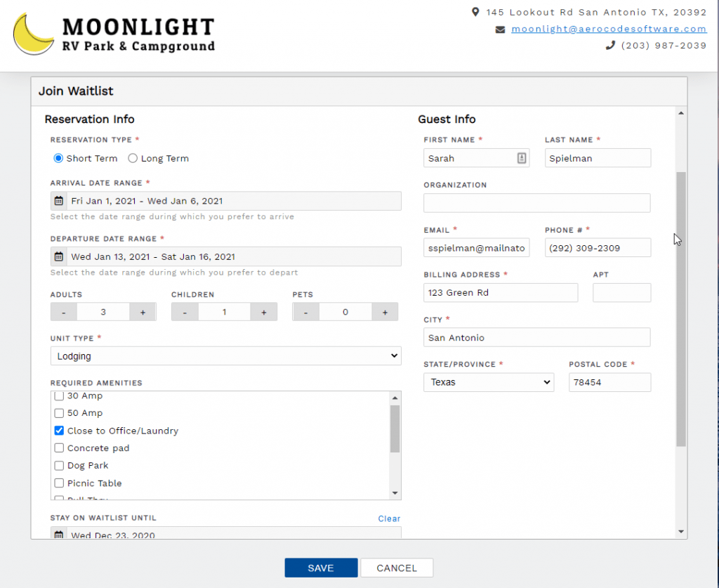
Task: Open the moonlight@aerocodesoftware.com email link
Action: click(609, 29)
